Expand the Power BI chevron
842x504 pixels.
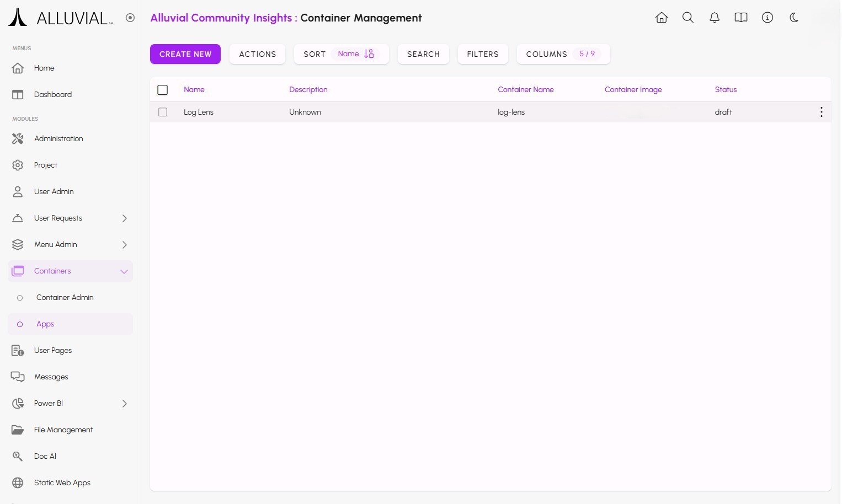tap(125, 404)
